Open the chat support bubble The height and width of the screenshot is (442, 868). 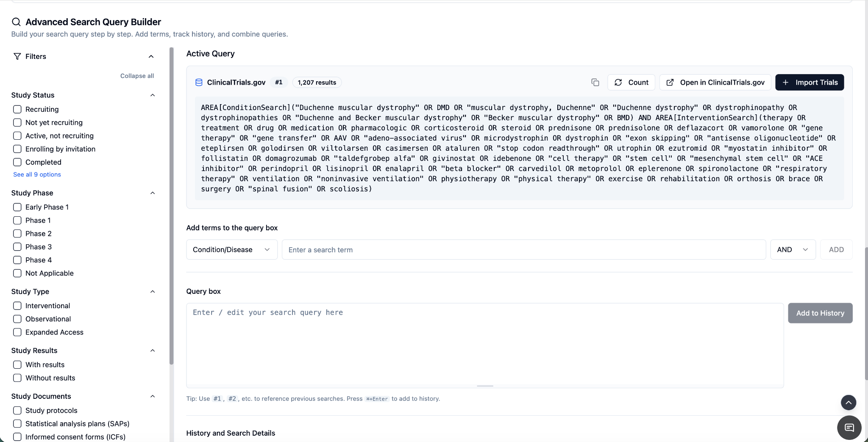[849, 428]
